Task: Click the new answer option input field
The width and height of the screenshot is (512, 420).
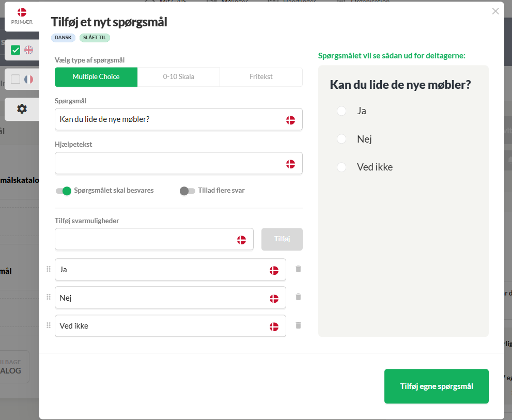Action: click(145, 239)
